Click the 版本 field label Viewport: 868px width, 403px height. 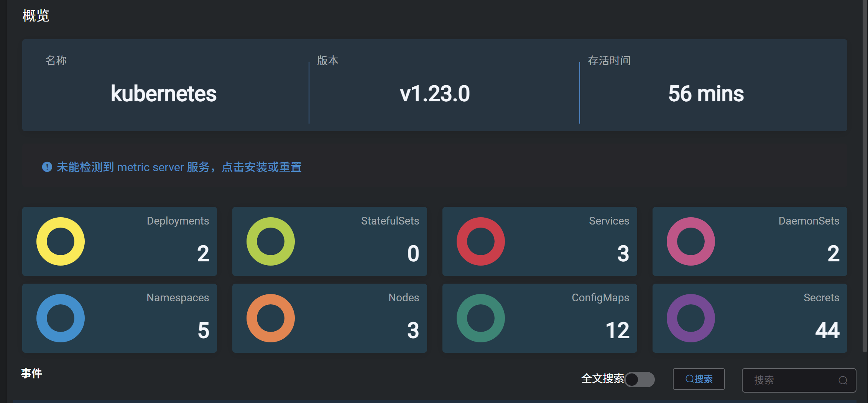point(327,60)
